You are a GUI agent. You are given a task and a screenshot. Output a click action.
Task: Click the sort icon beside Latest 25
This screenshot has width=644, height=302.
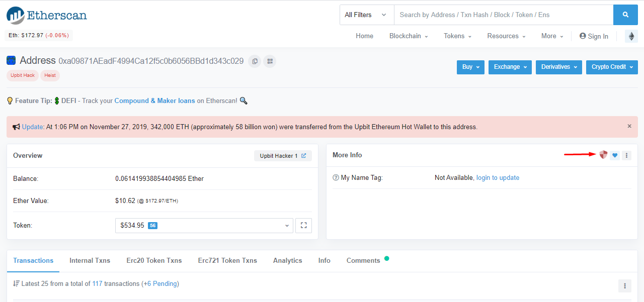click(x=16, y=284)
